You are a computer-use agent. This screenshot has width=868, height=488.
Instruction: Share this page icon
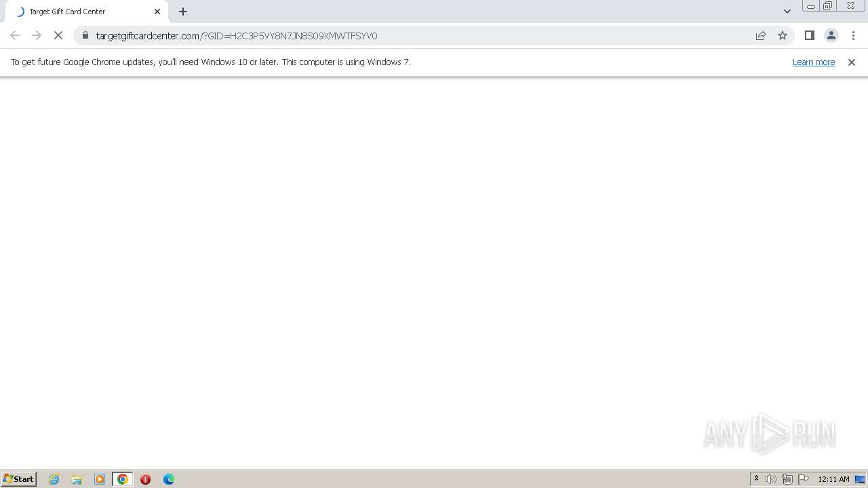point(761,35)
